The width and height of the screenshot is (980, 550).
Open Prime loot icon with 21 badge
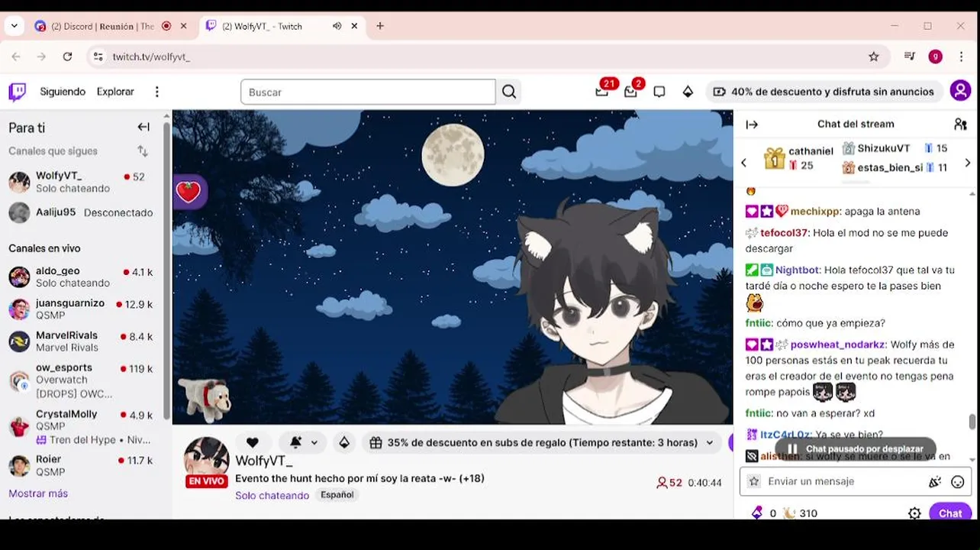point(602,91)
